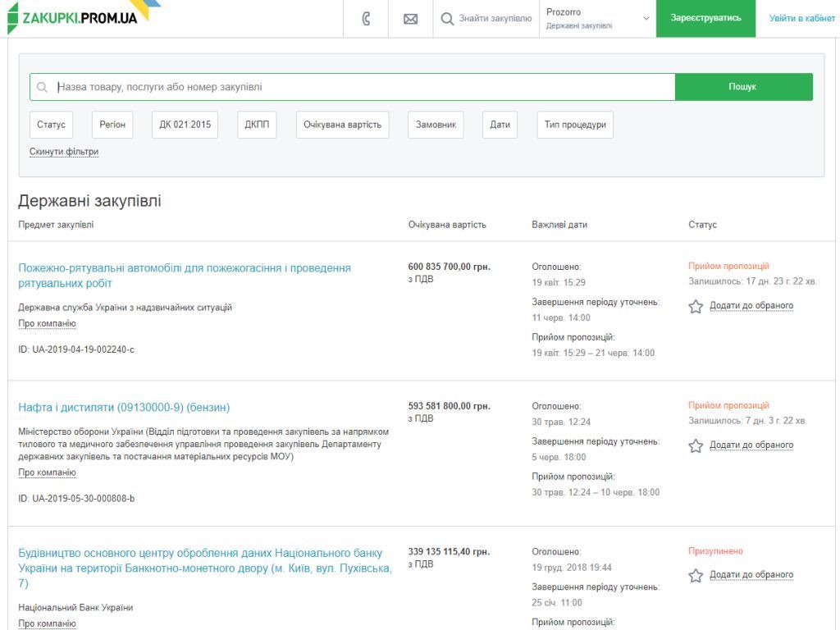This screenshot has width=840, height=630.
Task: Click Додати до обраного for 600 835 700 tender
Action: pos(751,306)
